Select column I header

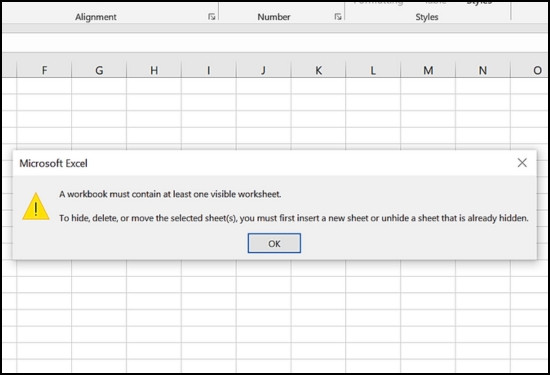pyautogui.click(x=209, y=70)
